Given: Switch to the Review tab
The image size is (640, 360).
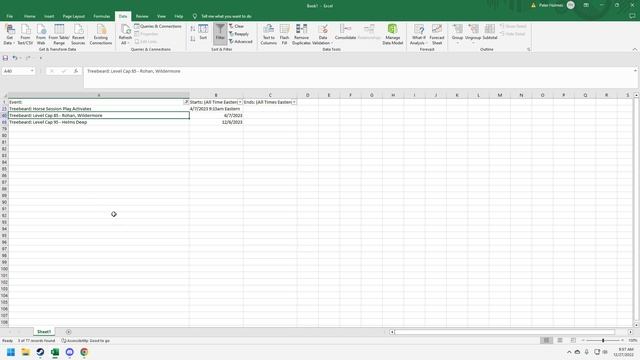Looking at the screenshot, I should (142, 16).
